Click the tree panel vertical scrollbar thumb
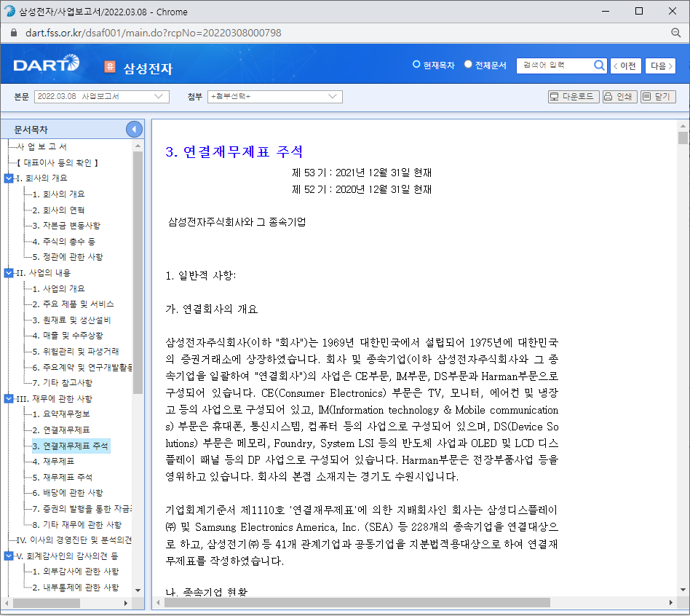Screen dimensions: 690x616 [x=138, y=272]
